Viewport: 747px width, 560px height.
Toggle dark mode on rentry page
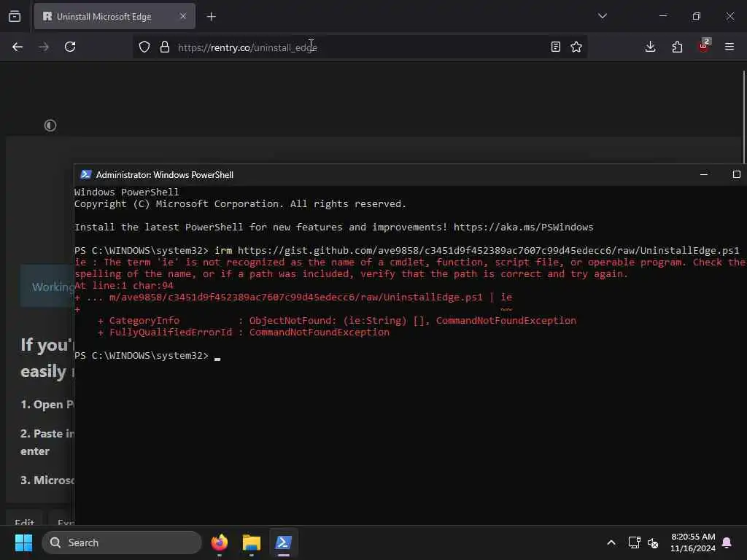pos(50,125)
